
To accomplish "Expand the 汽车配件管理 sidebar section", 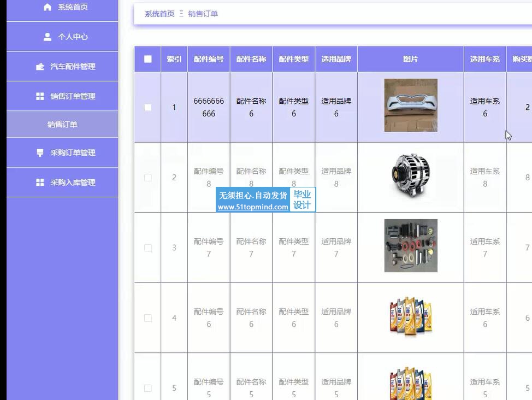I will coord(73,67).
